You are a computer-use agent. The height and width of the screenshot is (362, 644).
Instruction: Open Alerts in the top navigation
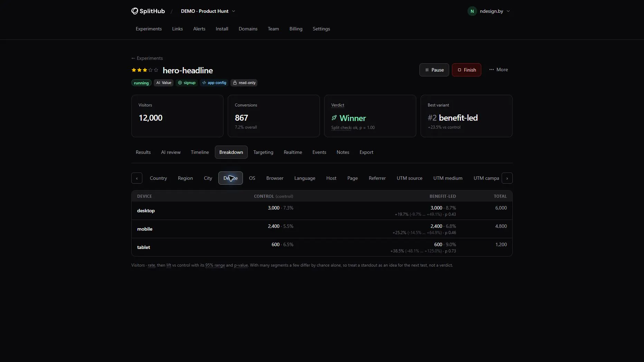pyautogui.click(x=199, y=29)
